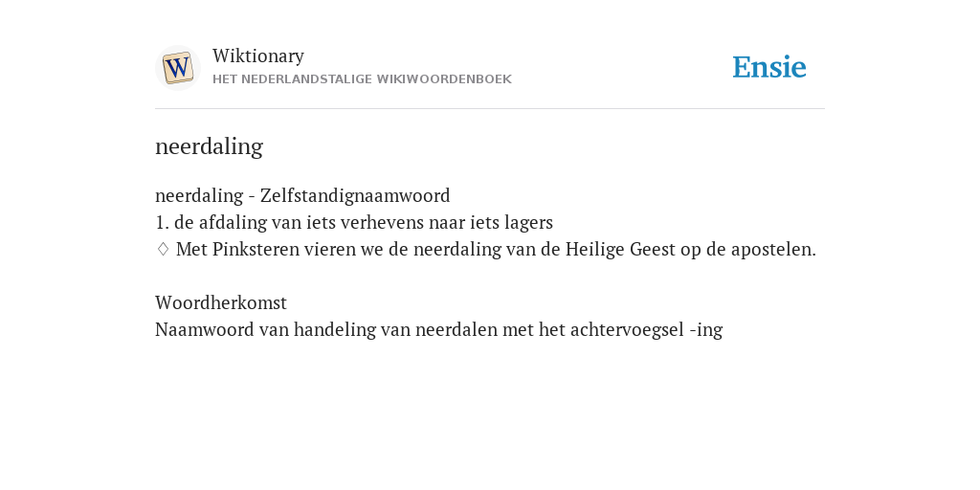Click the diamond bullet before the example sentence
This screenshot has width=980, height=490.
tap(163, 250)
